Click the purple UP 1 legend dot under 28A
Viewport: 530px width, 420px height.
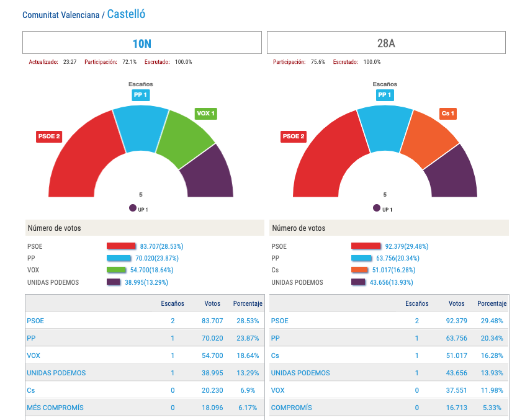[377, 208]
